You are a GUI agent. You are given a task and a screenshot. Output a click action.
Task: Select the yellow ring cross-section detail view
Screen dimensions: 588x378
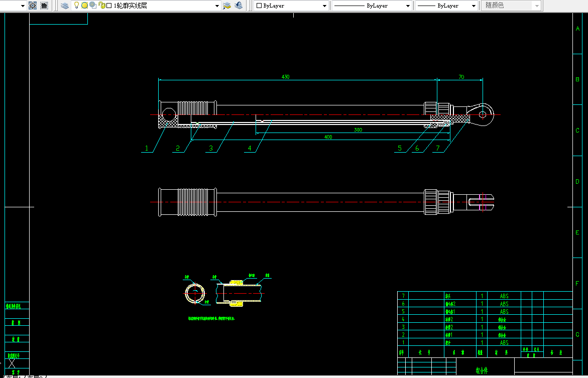[x=195, y=293]
